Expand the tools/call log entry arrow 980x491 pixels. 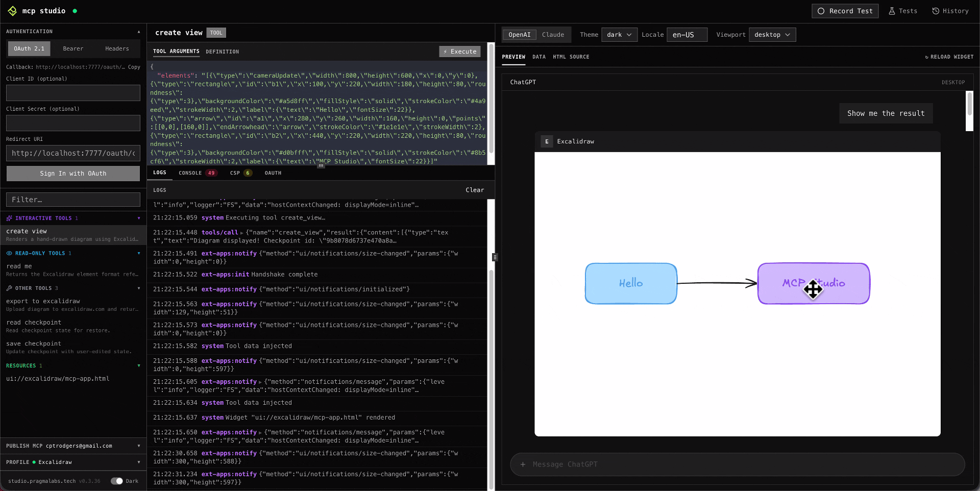pyautogui.click(x=241, y=233)
